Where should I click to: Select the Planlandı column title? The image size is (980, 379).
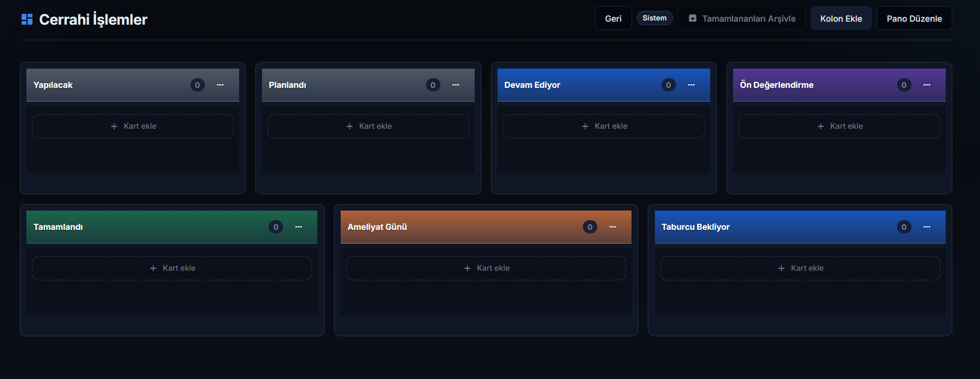tap(287, 85)
